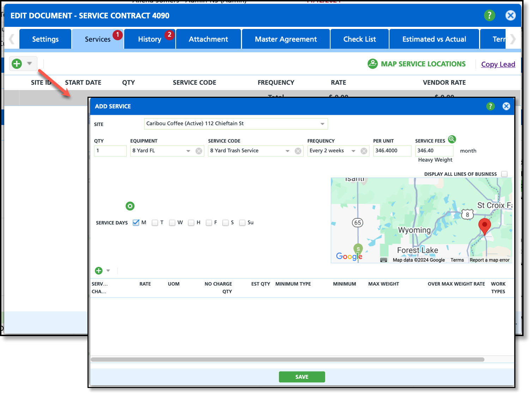Open the Equipment dropdown showing 8 Yard FL
Screen dimensions: 532x394
188,151
